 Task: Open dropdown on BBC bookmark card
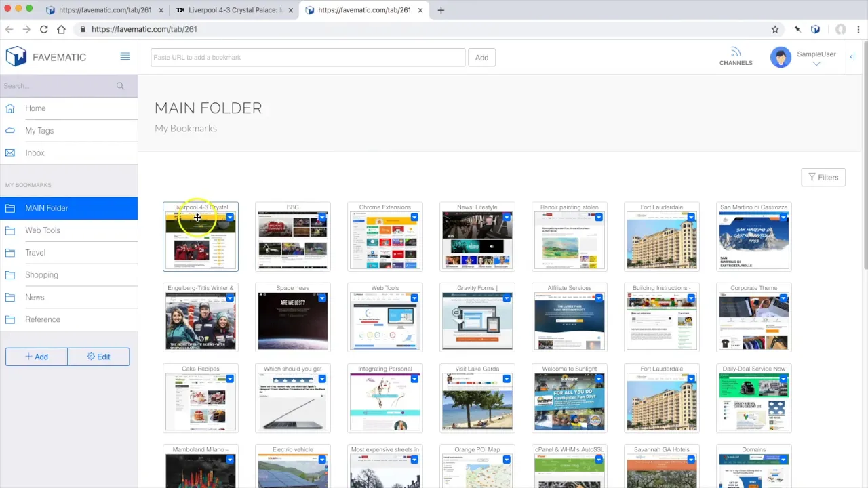322,218
